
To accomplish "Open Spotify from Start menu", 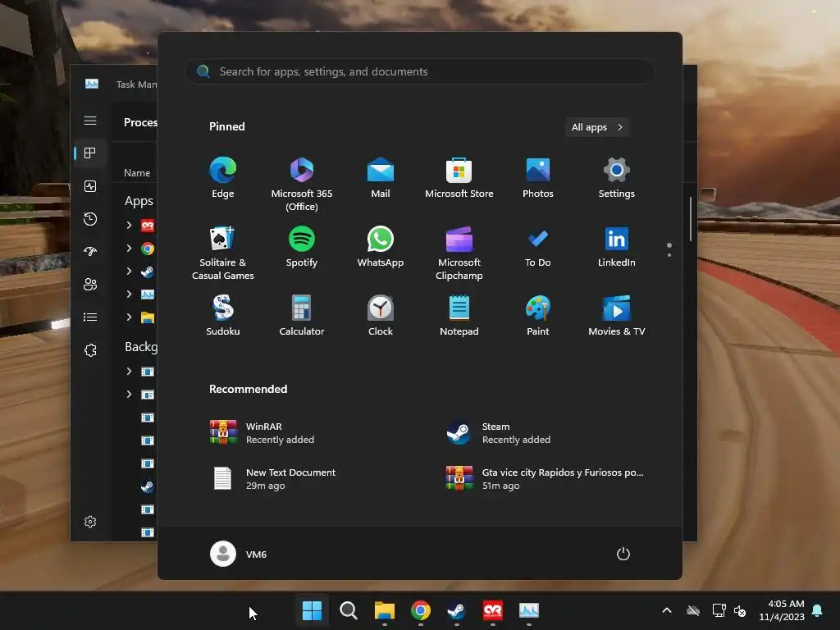I will (302, 247).
